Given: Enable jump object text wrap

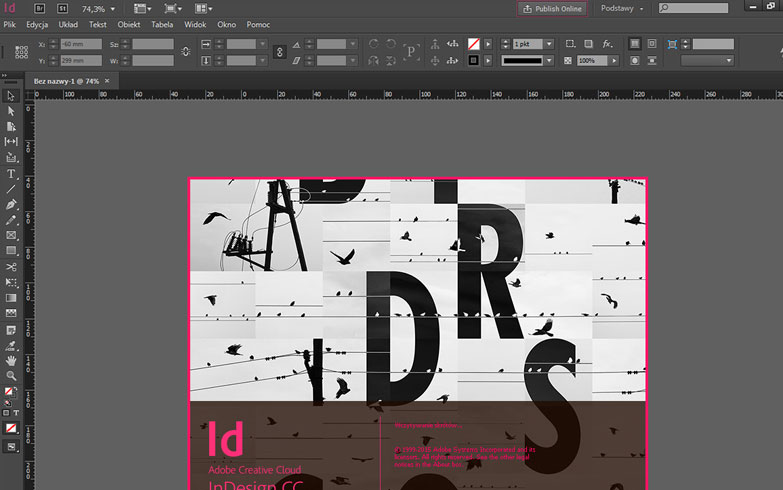Looking at the screenshot, I should [x=652, y=60].
